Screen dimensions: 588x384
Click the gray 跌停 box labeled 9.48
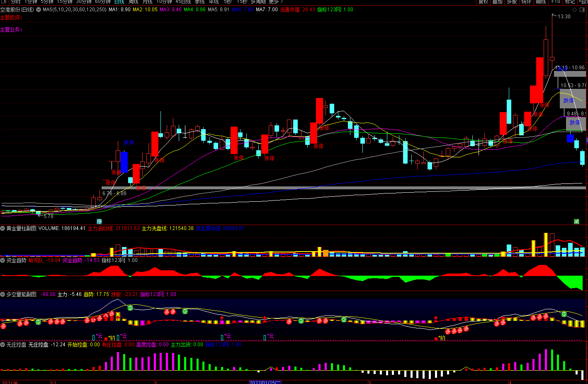pyautogui.click(x=576, y=123)
